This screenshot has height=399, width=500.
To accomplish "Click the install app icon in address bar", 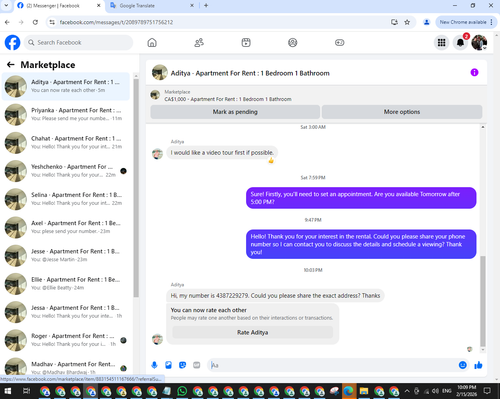I will pos(394,22).
